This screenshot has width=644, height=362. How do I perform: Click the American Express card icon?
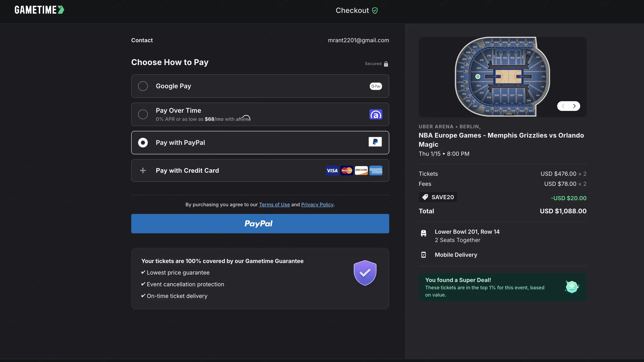pyautogui.click(x=375, y=171)
